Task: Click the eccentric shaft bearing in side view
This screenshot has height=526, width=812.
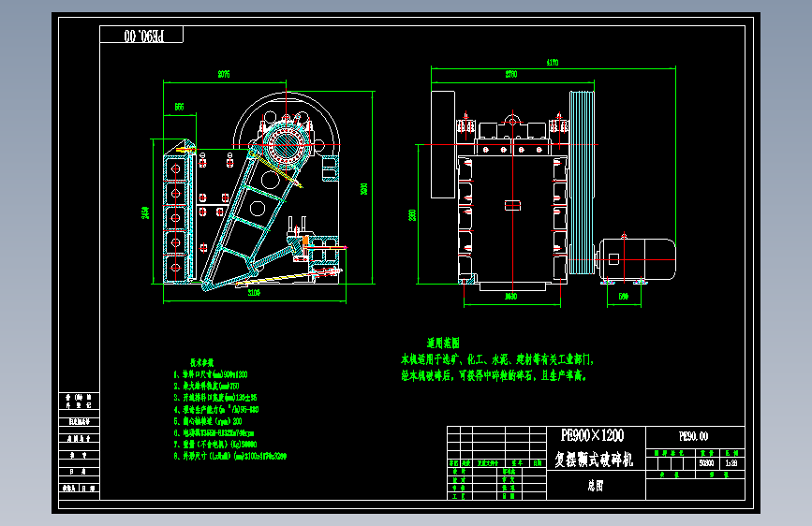Action: (286, 145)
